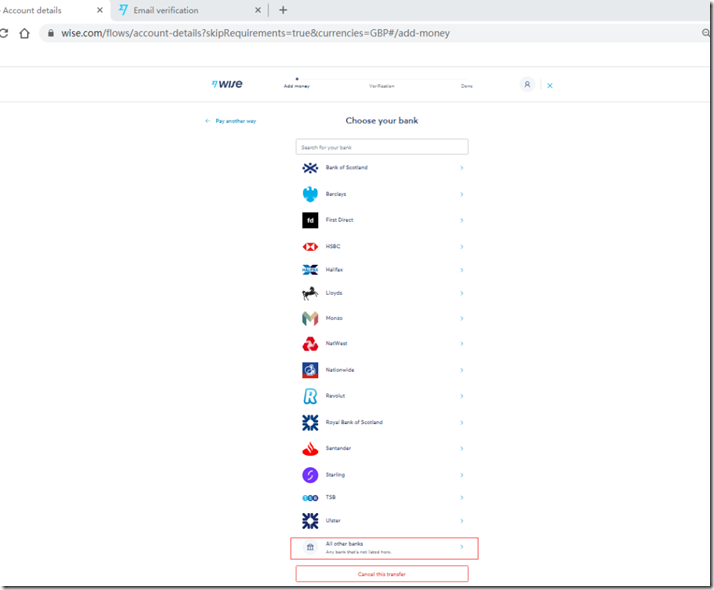Select the Starling purple logo icon
Screen dimensions: 714x590
(x=310, y=475)
